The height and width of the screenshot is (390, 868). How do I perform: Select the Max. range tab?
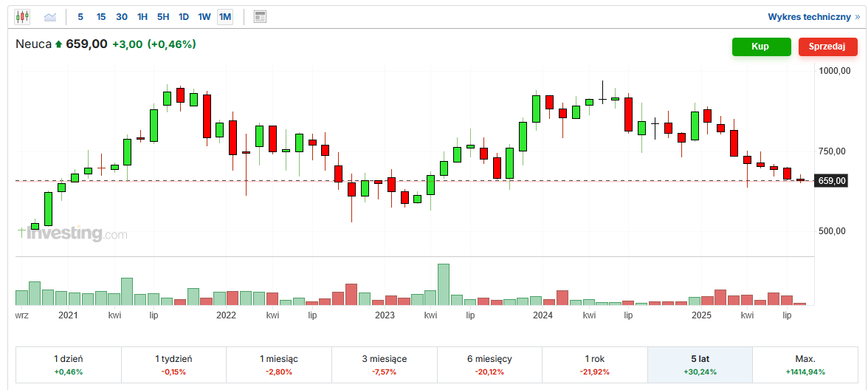805,364
